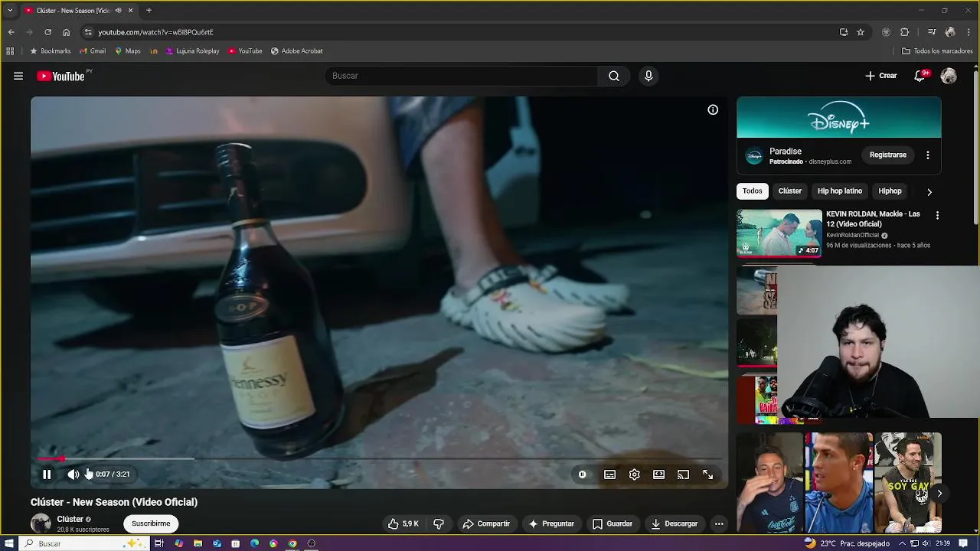The height and width of the screenshot is (551, 980).
Task: Click the video info card icon
Action: [x=713, y=109]
